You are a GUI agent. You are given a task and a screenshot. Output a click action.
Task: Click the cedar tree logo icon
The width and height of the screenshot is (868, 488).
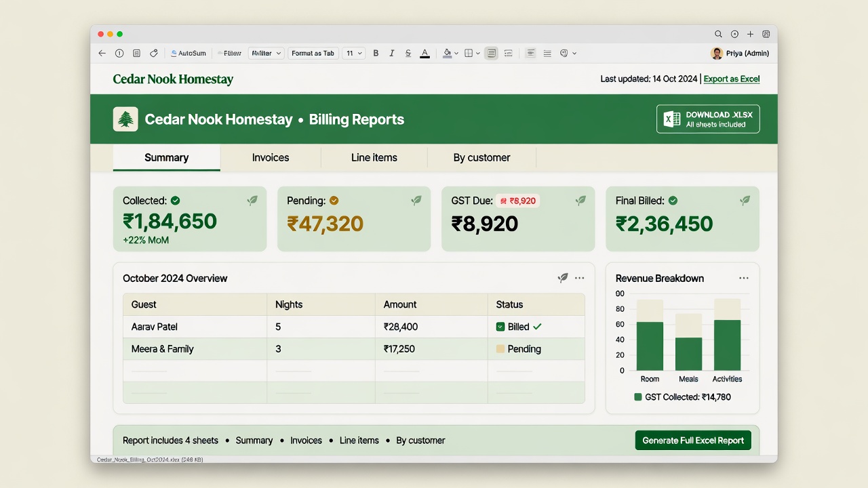point(125,119)
